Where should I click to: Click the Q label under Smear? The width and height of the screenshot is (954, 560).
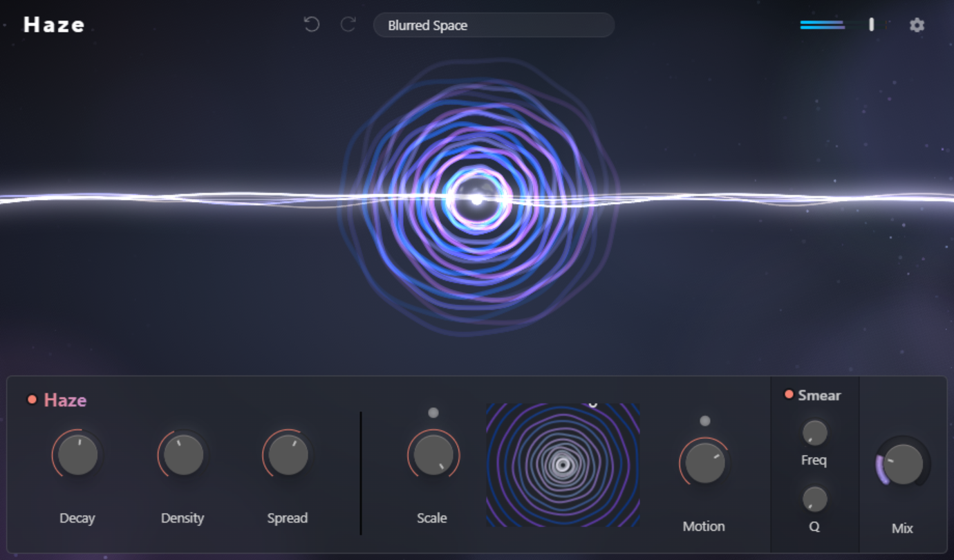pyautogui.click(x=814, y=527)
